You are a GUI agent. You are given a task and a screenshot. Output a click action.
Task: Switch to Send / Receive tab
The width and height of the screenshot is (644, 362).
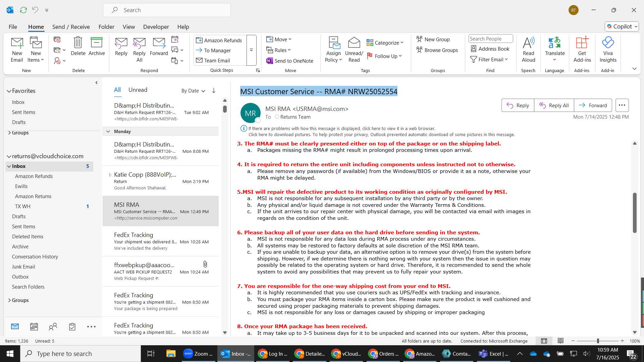click(x=71, y=27)
